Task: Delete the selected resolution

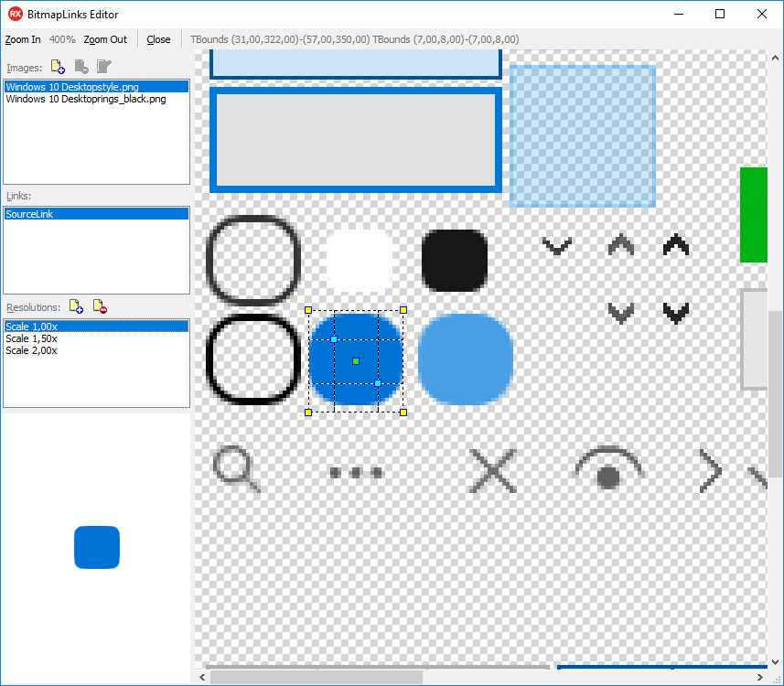Action: 100,306
